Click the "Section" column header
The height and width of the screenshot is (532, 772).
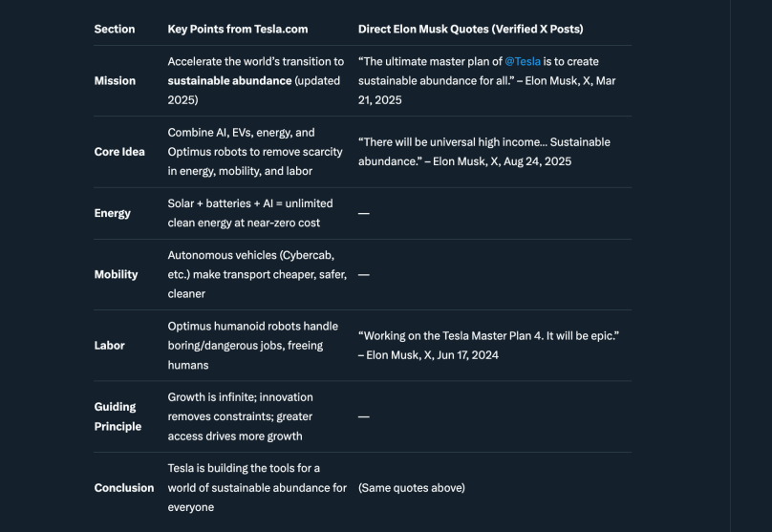(x=115, y=29)
